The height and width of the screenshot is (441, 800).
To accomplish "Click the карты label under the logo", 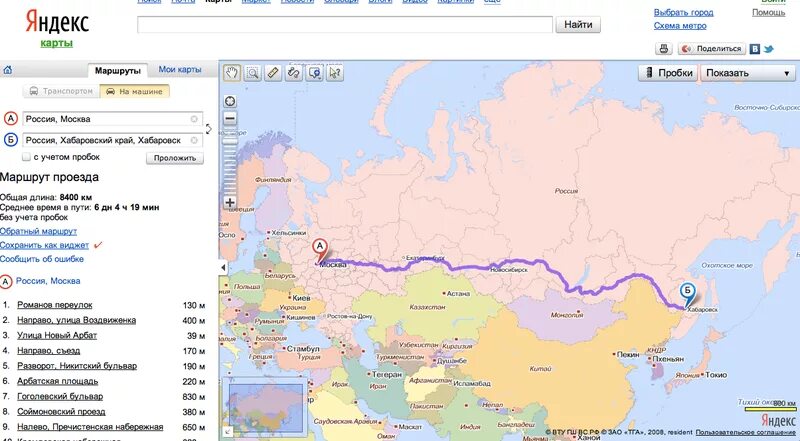I will click(57, 43).
